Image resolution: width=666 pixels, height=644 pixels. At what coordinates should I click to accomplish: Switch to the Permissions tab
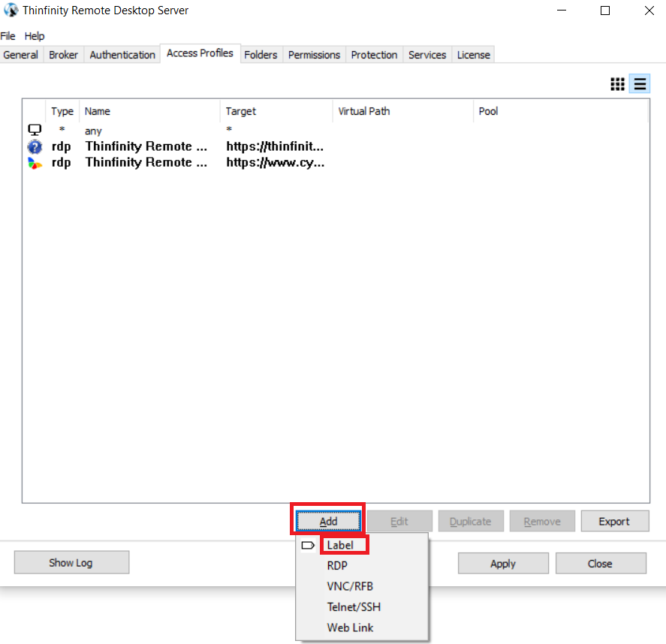314,54
